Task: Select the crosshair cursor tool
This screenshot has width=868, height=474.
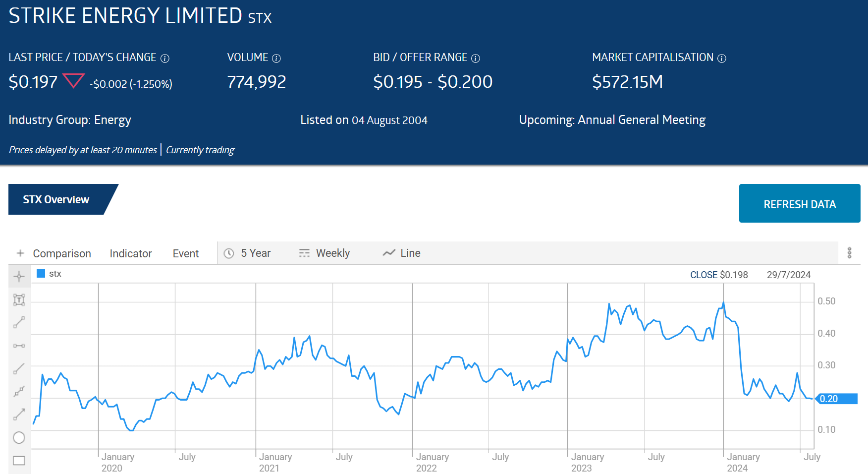Action: point(19,277)
